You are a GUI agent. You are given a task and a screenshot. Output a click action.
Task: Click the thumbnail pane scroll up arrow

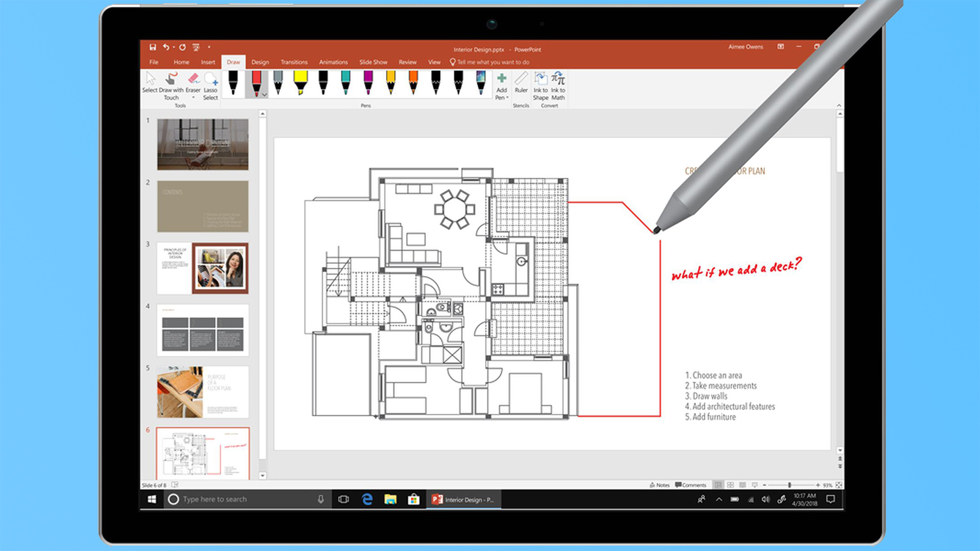point(262,114)
